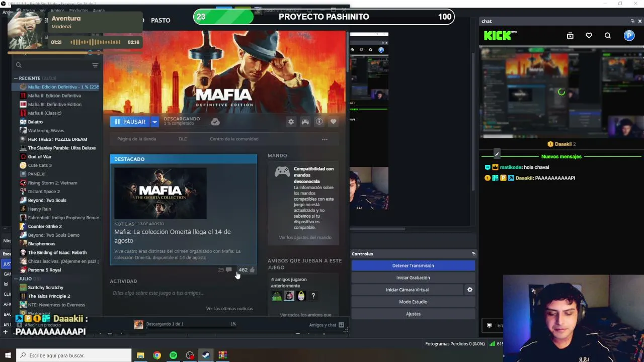Image resolution: width=644 pixels, height=362 pixels.
Task: Open the Windows Start menu
Action: point(8,355)
